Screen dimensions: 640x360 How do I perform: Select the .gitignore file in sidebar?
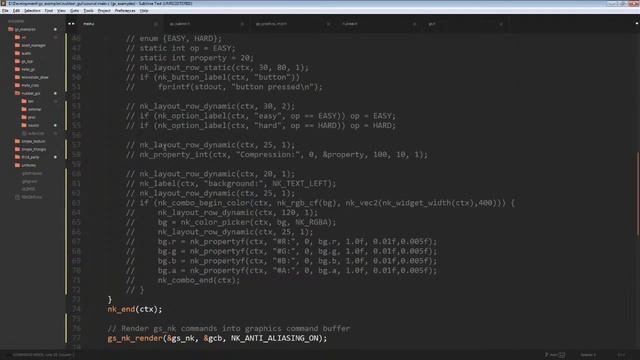(29, 181)
